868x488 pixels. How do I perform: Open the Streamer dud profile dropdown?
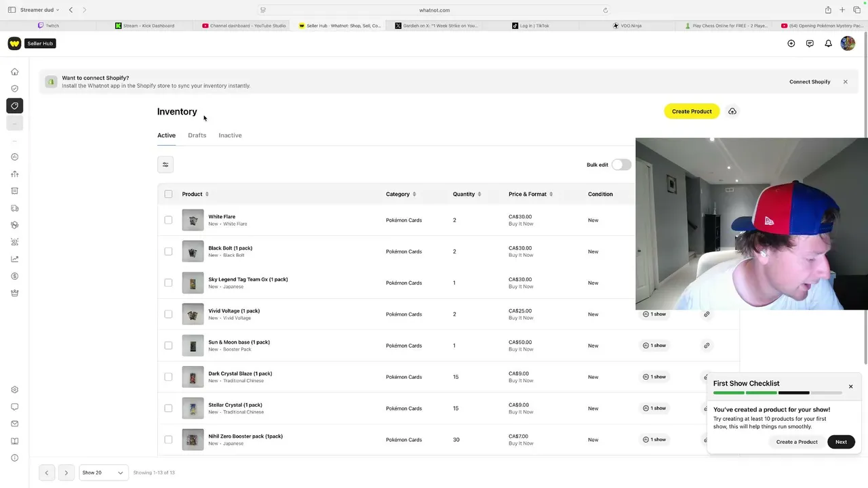[39, 10]
